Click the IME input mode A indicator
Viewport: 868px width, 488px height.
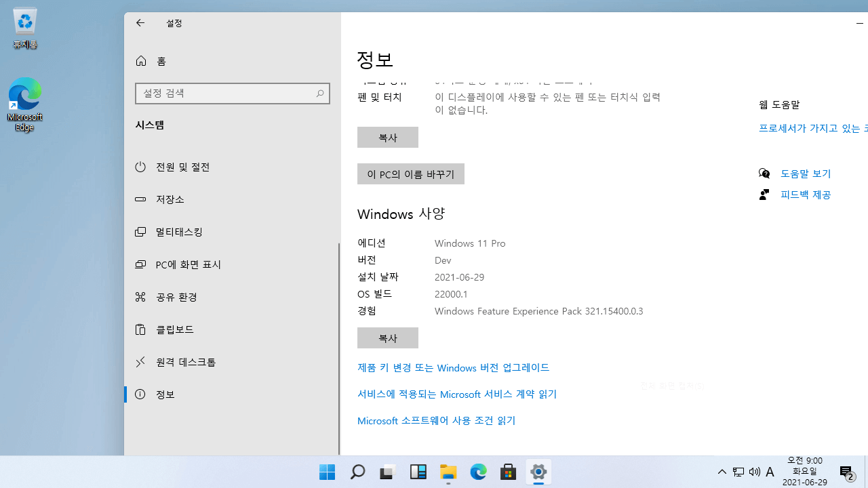click(770, 472)
